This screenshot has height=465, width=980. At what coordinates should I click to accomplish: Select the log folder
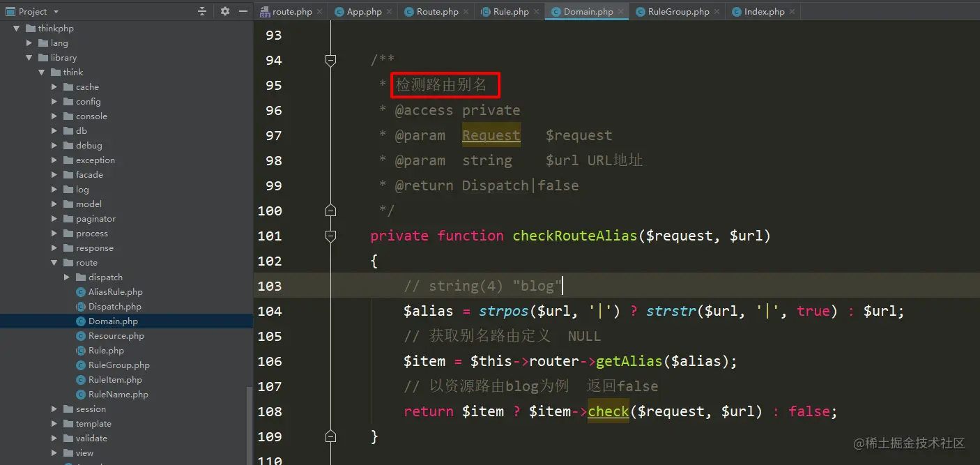pos(82,190)
